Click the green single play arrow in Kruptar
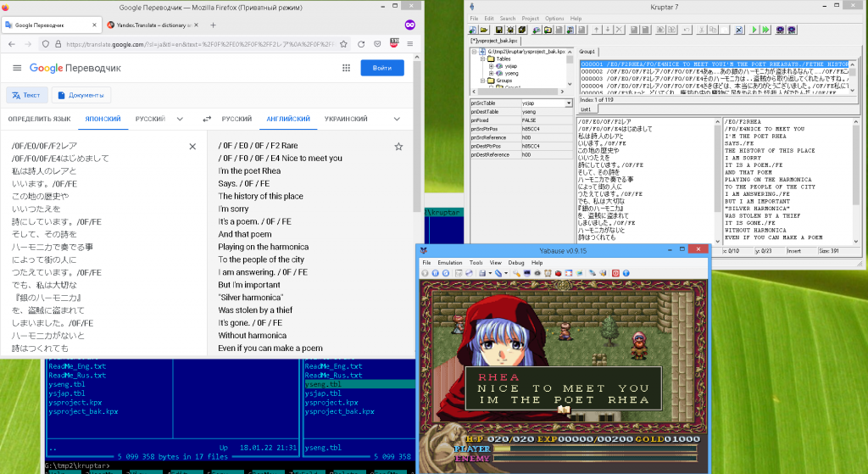868x474 pixels. coord(754,30)
